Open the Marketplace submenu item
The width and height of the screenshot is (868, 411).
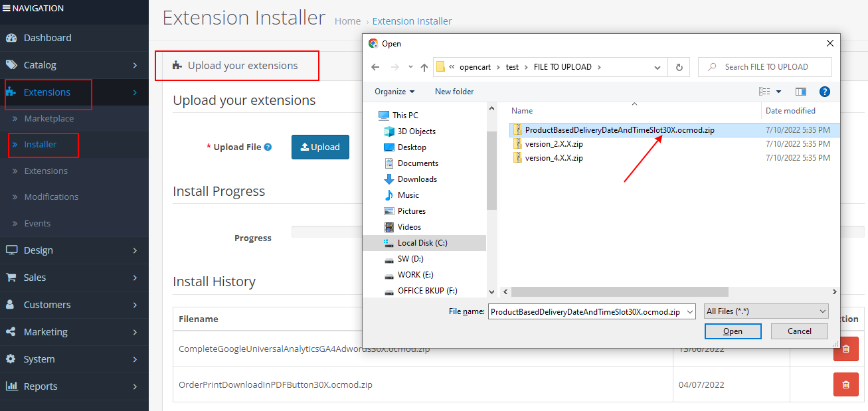pyautogui.click(x=49, y=119)
